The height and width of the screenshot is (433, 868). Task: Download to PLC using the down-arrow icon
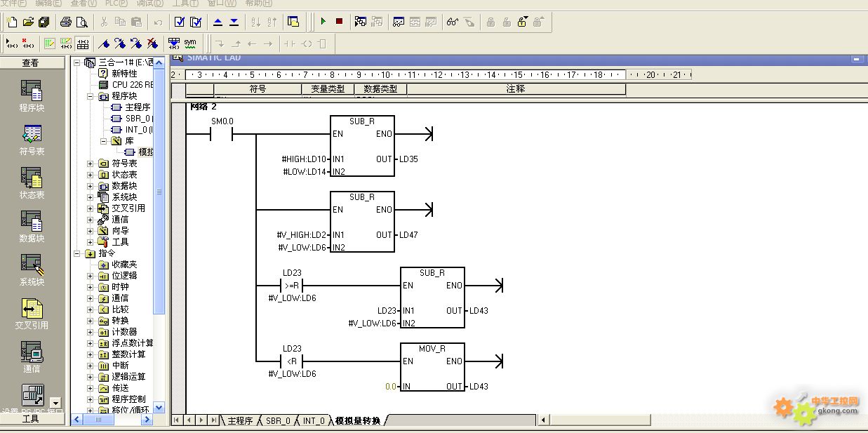(234, 22)
